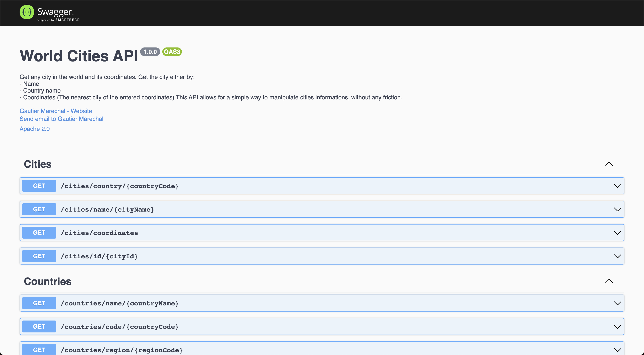This screenshot has width=644, height=355.
Task: Expand chevron for /cities/name/{cityName}
Action: pos(617,209)
